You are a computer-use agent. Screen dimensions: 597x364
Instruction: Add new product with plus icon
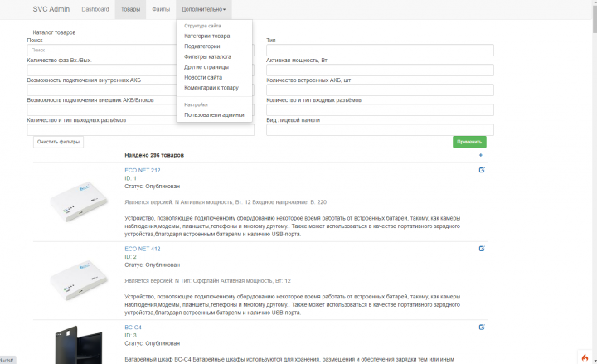coord(480,155)
